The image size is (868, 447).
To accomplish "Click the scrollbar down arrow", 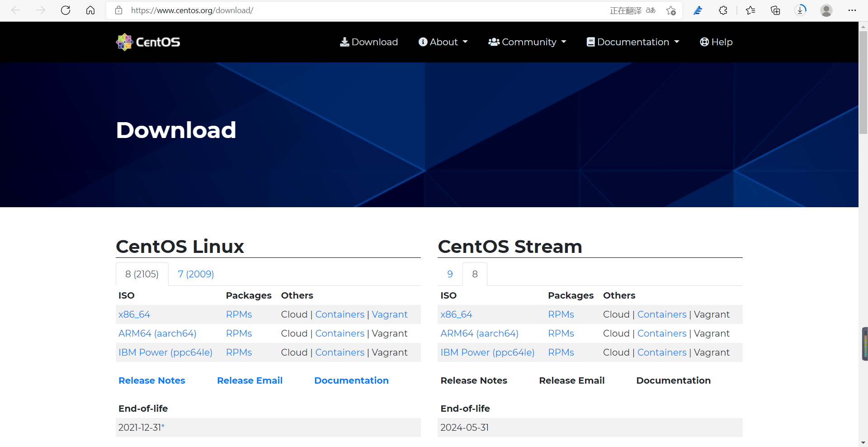I will click(x=863, y=442).
